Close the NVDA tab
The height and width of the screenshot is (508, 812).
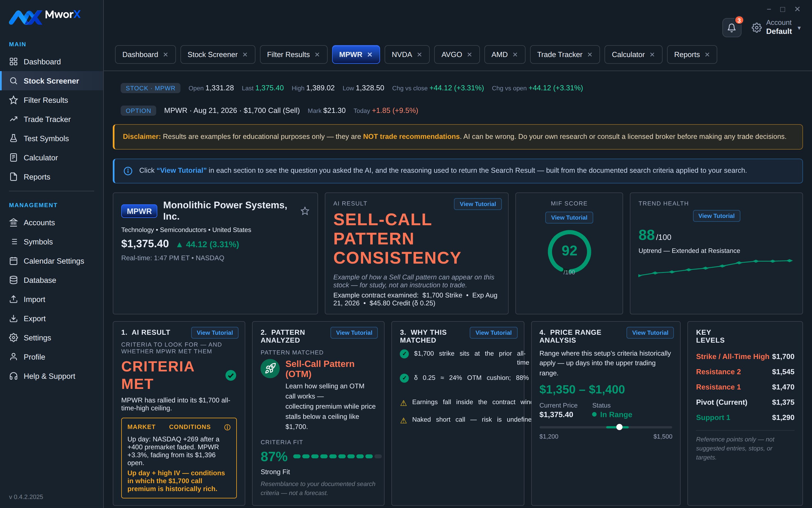[420, 55]
